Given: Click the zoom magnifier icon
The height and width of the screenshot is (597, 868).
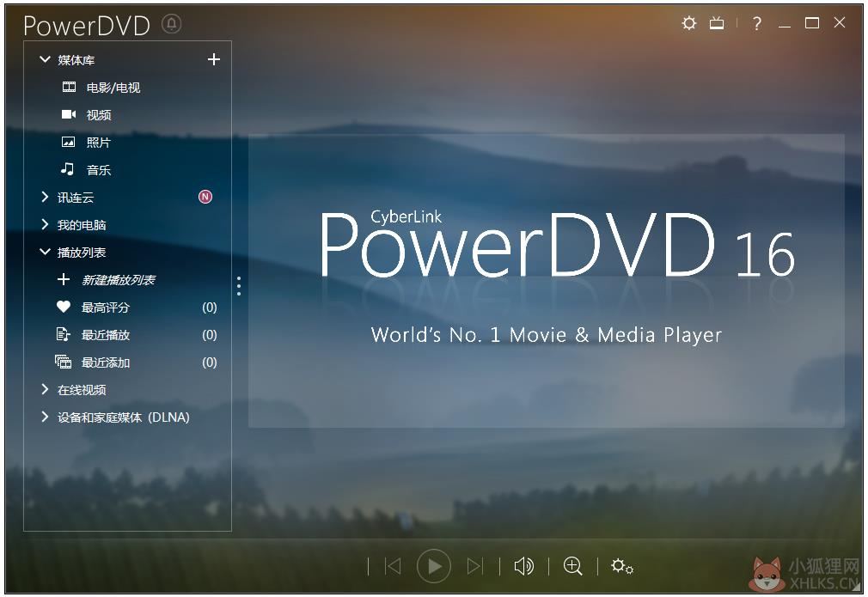Looking at the screenshot, I should click(x=573, y=566).
